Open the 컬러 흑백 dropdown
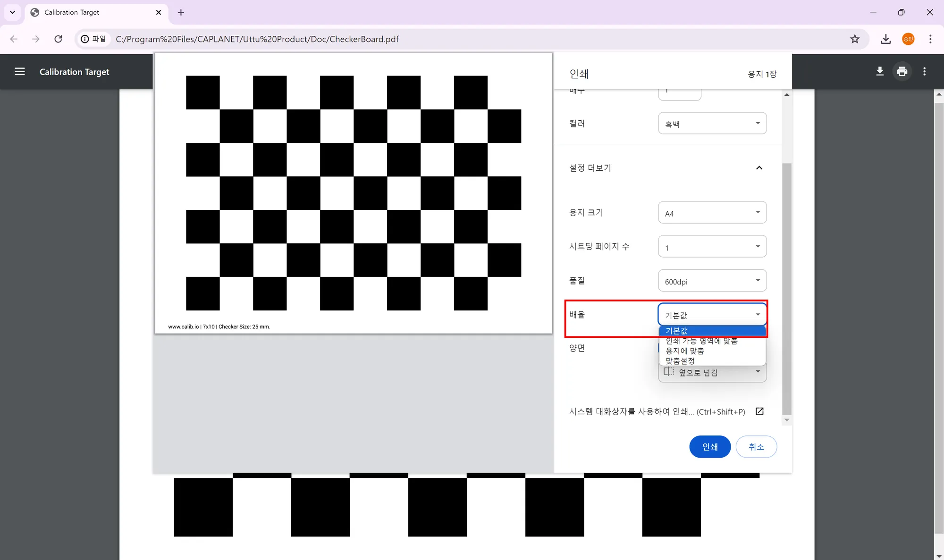Screen dimensions: 944x560 pos(712,124)
